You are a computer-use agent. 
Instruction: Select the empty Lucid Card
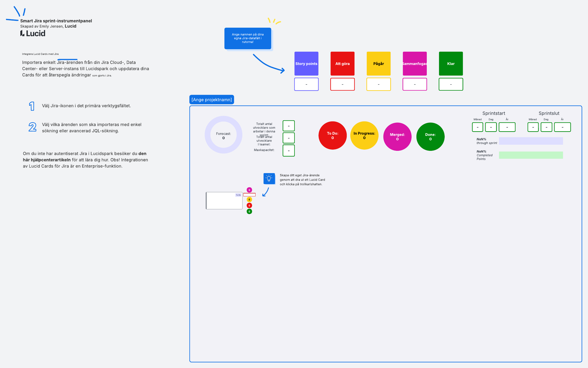[224, 201]
